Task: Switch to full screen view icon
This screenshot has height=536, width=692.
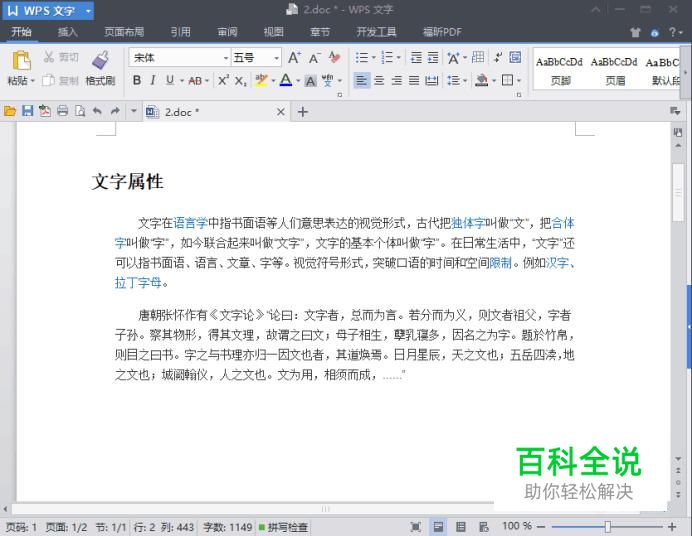Action: coord(415,527)
